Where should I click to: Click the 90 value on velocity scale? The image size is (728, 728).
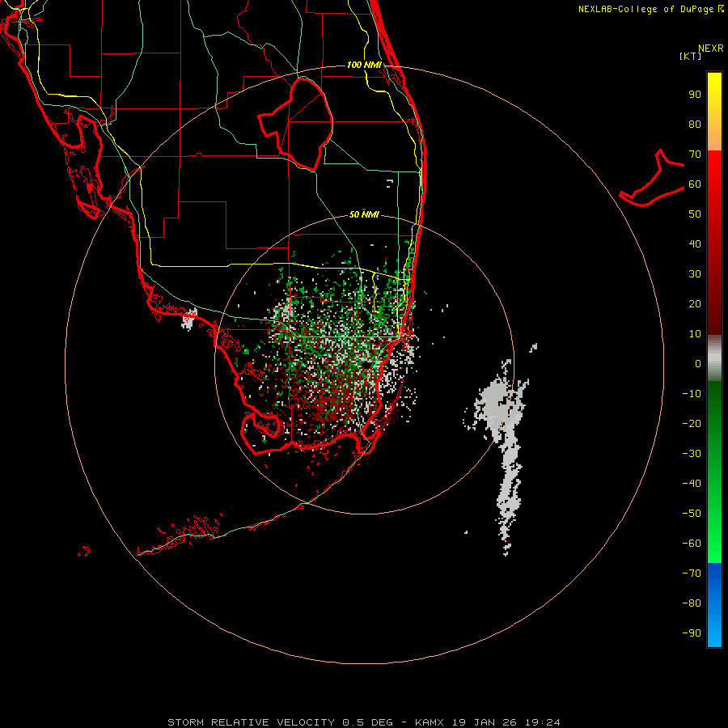(695, 95)
